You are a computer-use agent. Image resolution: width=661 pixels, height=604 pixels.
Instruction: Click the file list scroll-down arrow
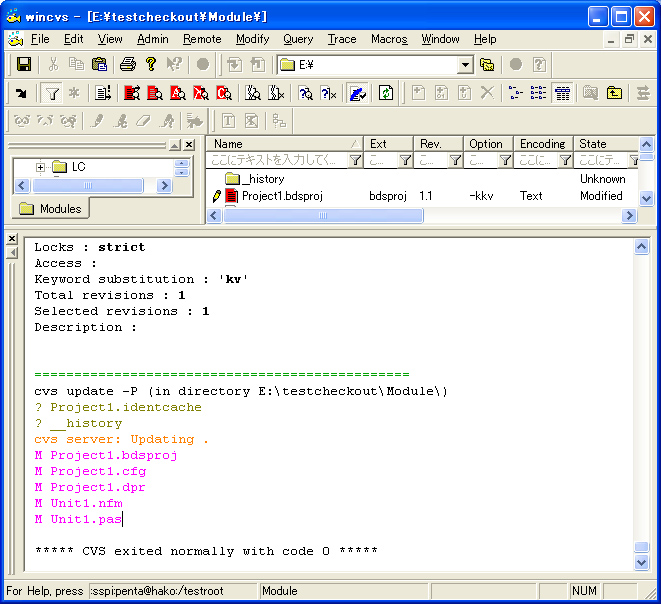click(646, 198)
